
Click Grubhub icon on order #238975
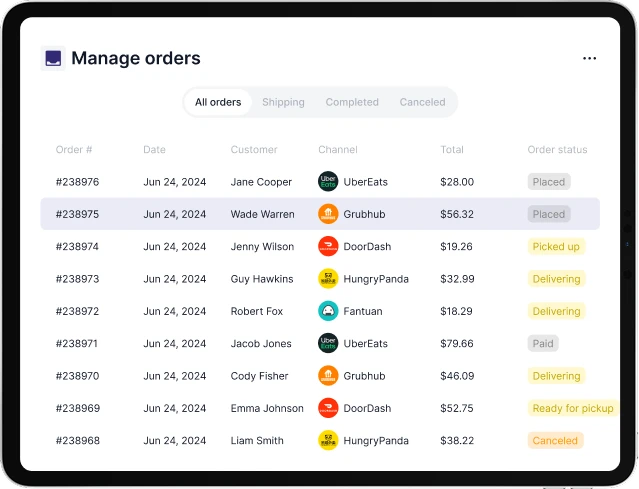pyautogui.click(x=328, y=214)
